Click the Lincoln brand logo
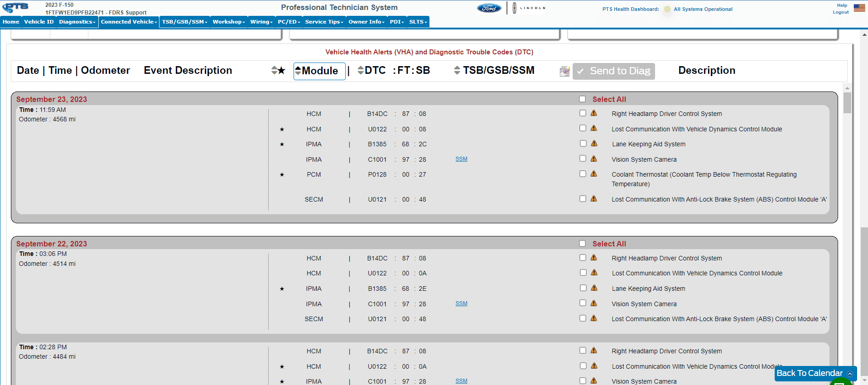868x385 pixels. (x=529, y=8)
